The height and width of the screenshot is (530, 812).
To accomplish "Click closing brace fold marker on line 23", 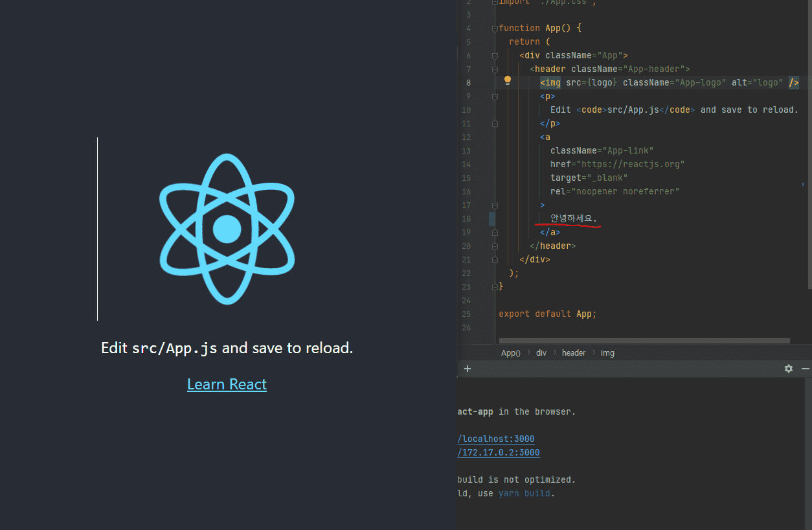I will pyautogui.click(x=495, y=286).
